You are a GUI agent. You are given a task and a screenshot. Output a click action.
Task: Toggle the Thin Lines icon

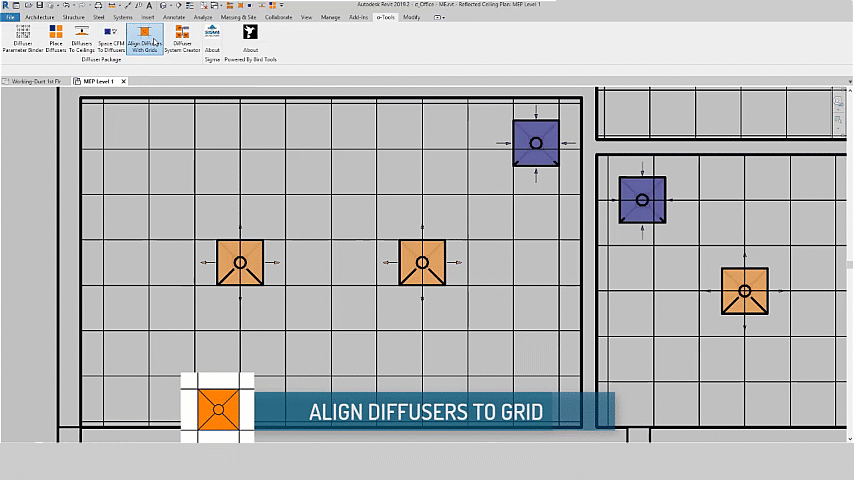click(190, 5)
